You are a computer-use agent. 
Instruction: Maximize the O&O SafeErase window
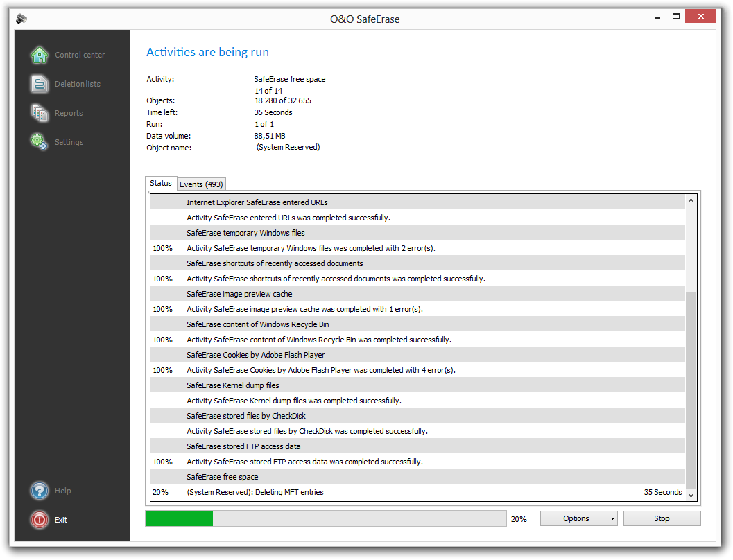(676, 17)
